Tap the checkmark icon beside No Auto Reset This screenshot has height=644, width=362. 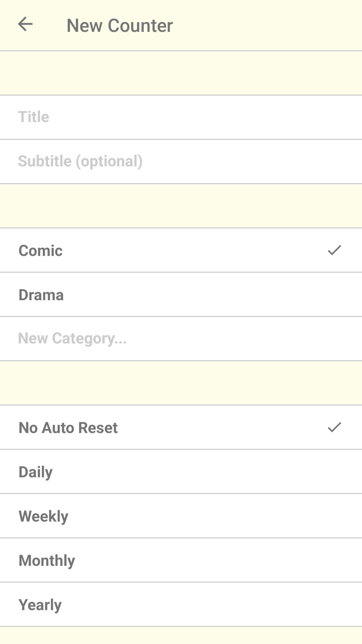tap(334, 427)
